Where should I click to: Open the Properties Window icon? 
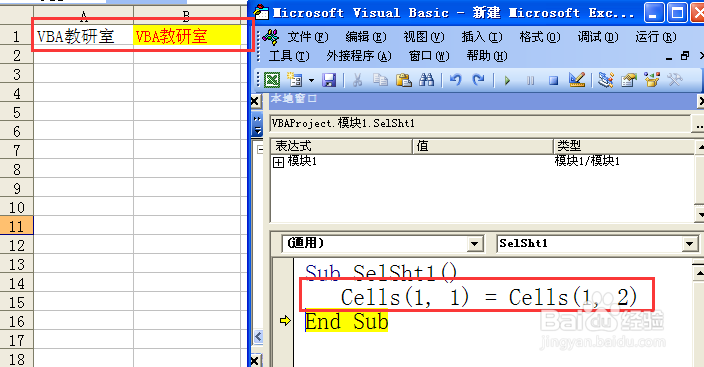point(629,80)
